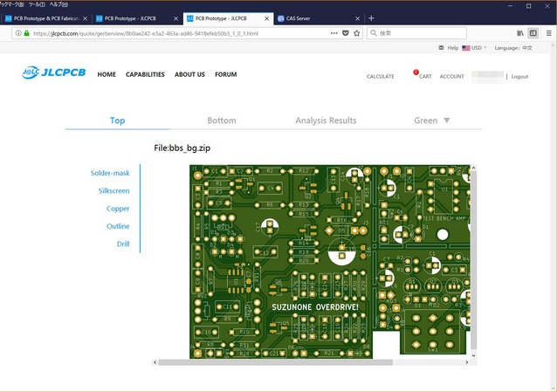Open the Bookmarks (ブックマーク) menu
The width and height of the screenshot is (557, 392).
[11, 4]
